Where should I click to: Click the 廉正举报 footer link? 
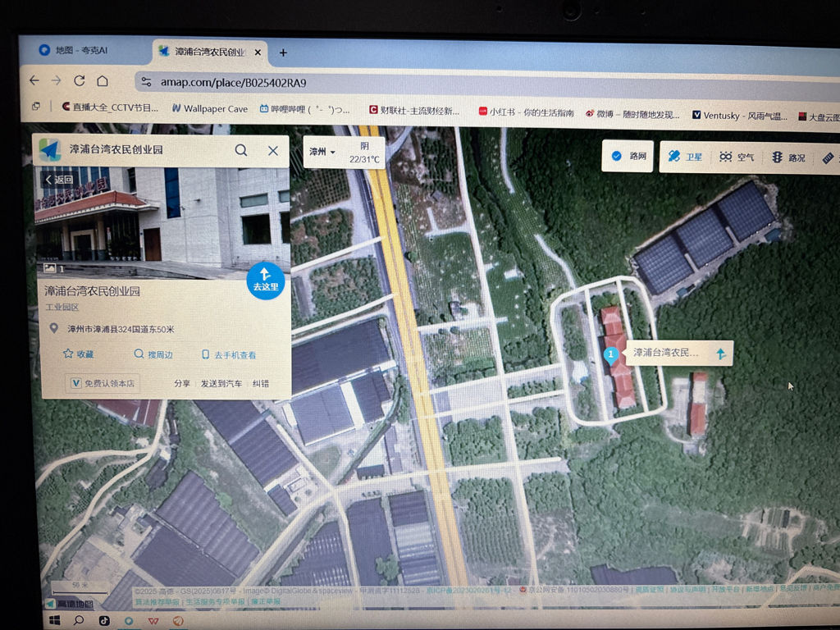[x=266, y=601]
